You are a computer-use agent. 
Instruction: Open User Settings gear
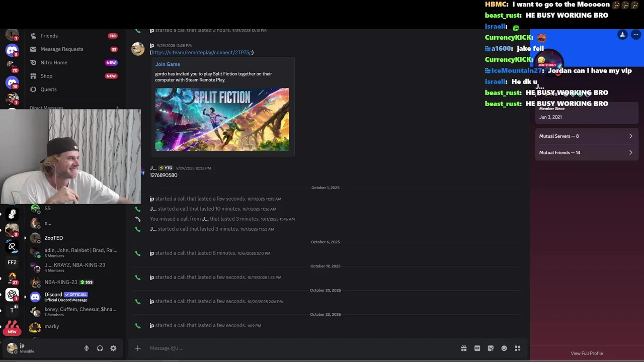(x=113, y=348)
